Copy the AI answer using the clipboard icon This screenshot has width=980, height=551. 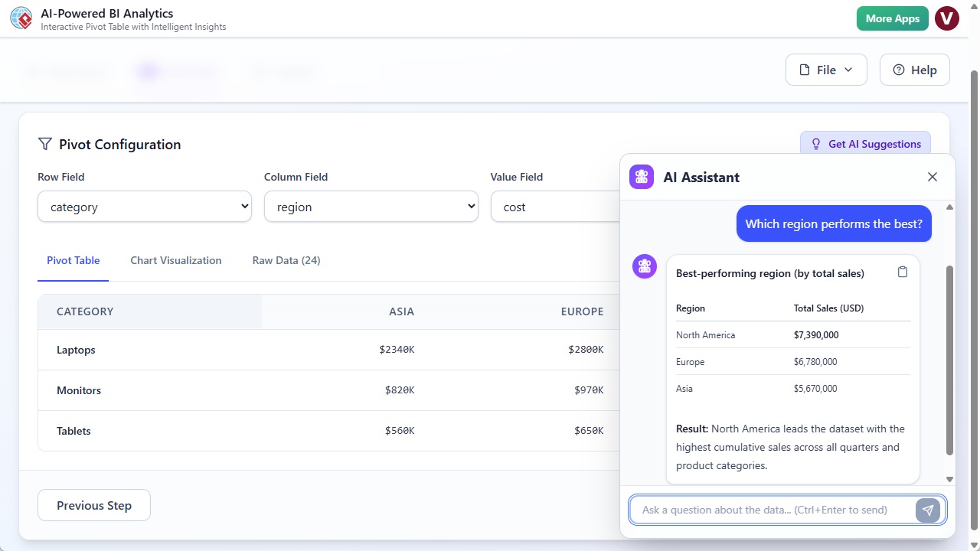903,272
